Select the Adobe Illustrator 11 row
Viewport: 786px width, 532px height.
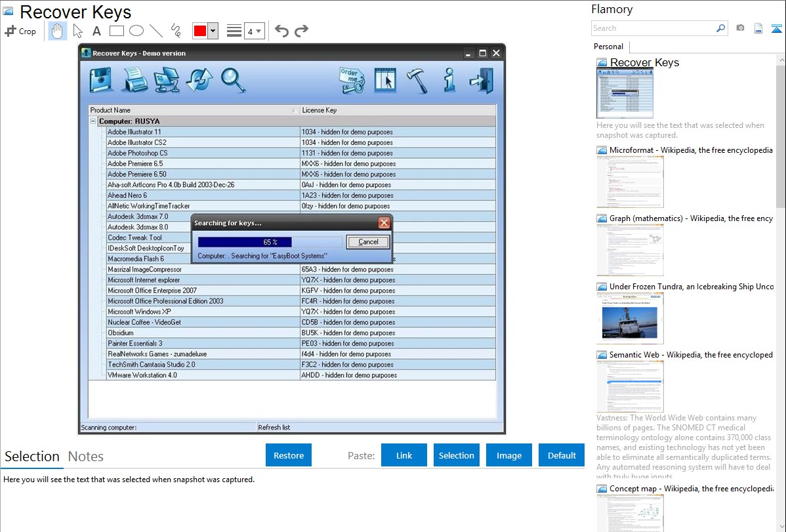(300, 132)
